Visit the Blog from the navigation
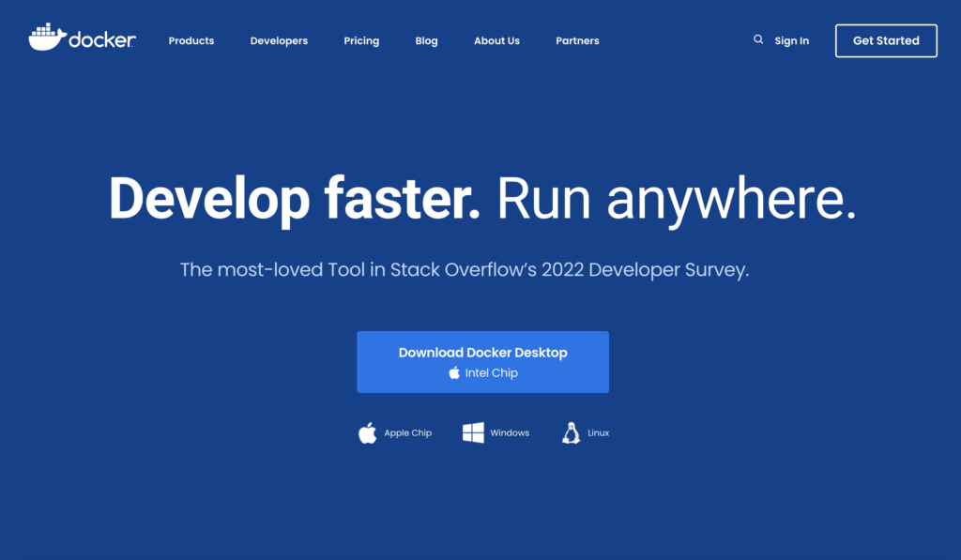This screenshot has width=961, height=560. coord(426,41)
